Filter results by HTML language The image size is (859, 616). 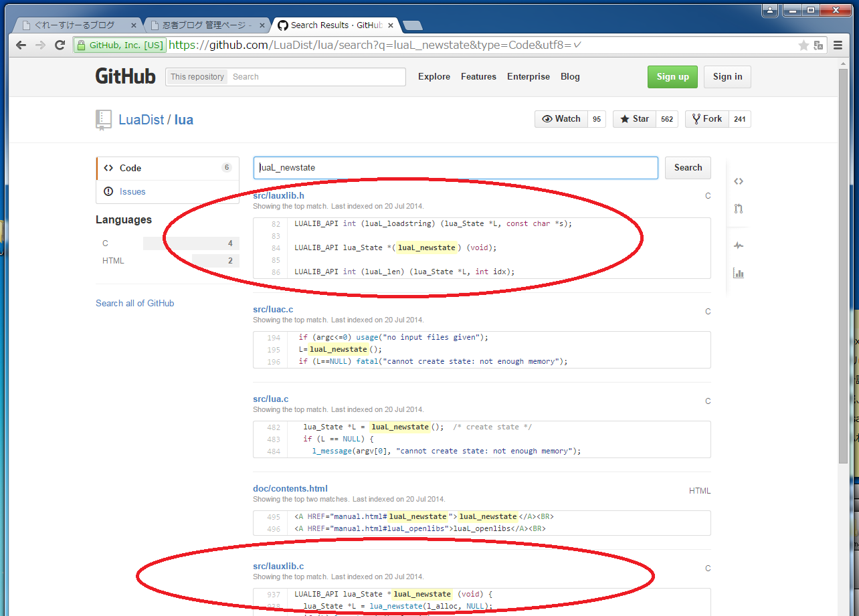coord(167,261)
